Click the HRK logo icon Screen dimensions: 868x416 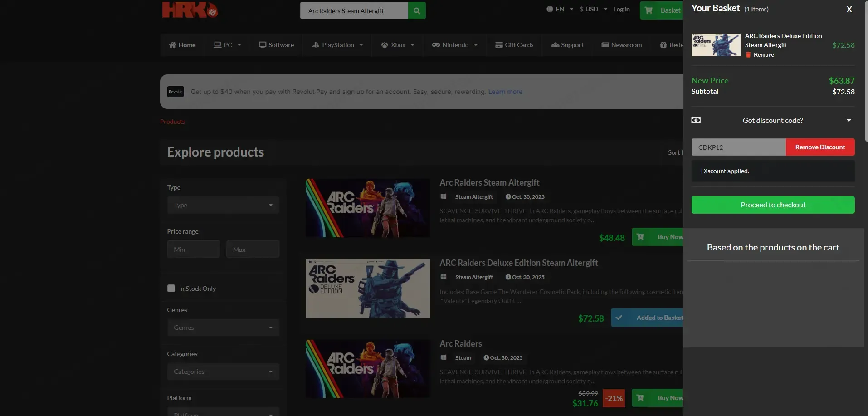point(190,10)
